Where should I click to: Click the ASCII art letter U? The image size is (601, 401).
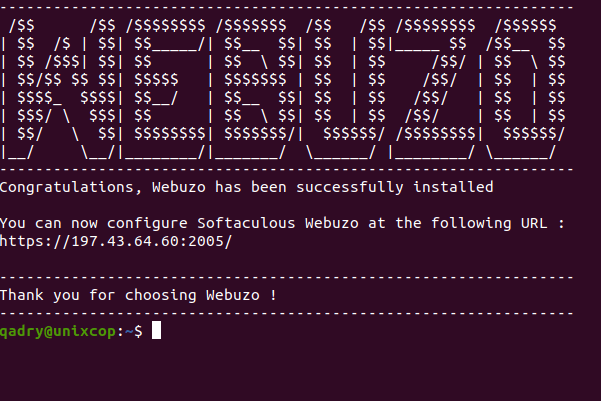[343, 89]
